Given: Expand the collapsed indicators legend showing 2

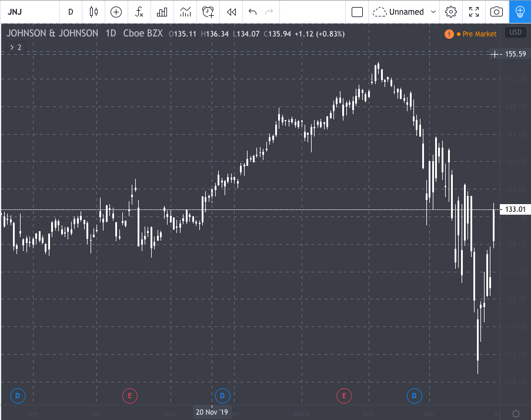Looking at the screenshot, I should point(16,47).
